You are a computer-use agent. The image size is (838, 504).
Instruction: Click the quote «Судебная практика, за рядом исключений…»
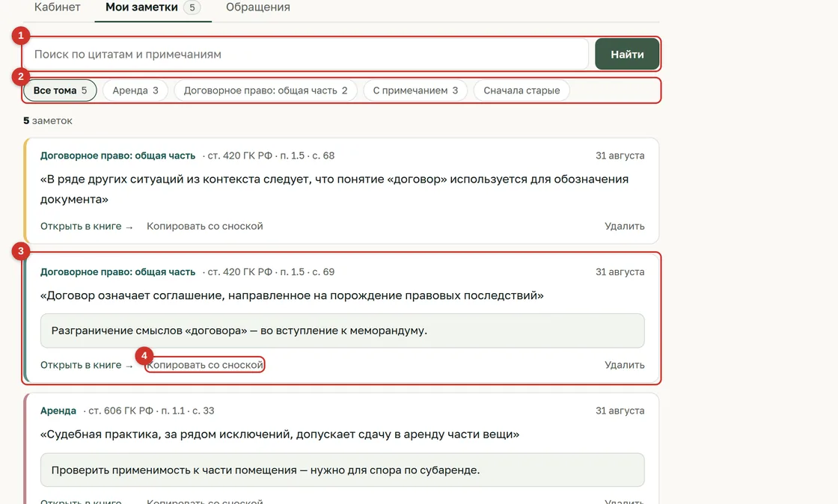[x=280, y=434]
